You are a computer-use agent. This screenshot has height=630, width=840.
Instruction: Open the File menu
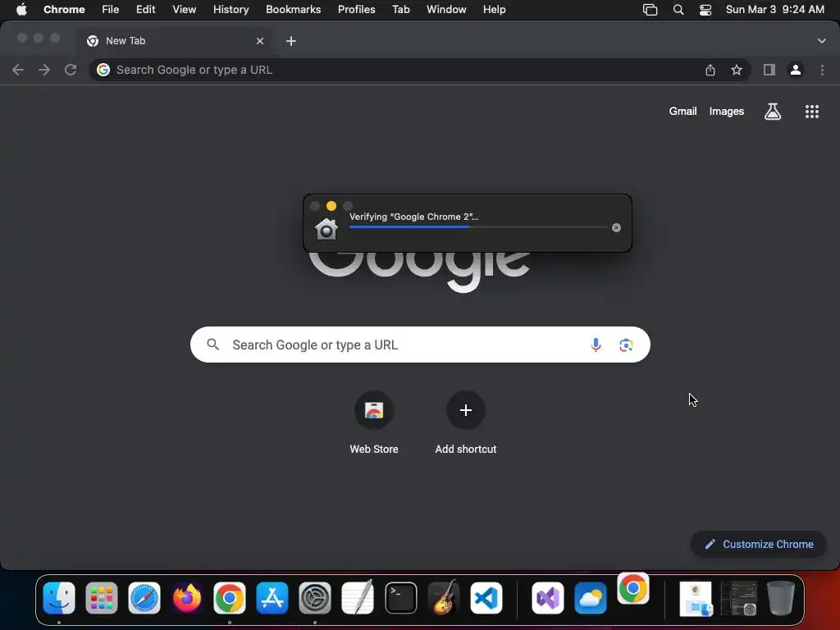pyautogui.click(x=111, y=10)
